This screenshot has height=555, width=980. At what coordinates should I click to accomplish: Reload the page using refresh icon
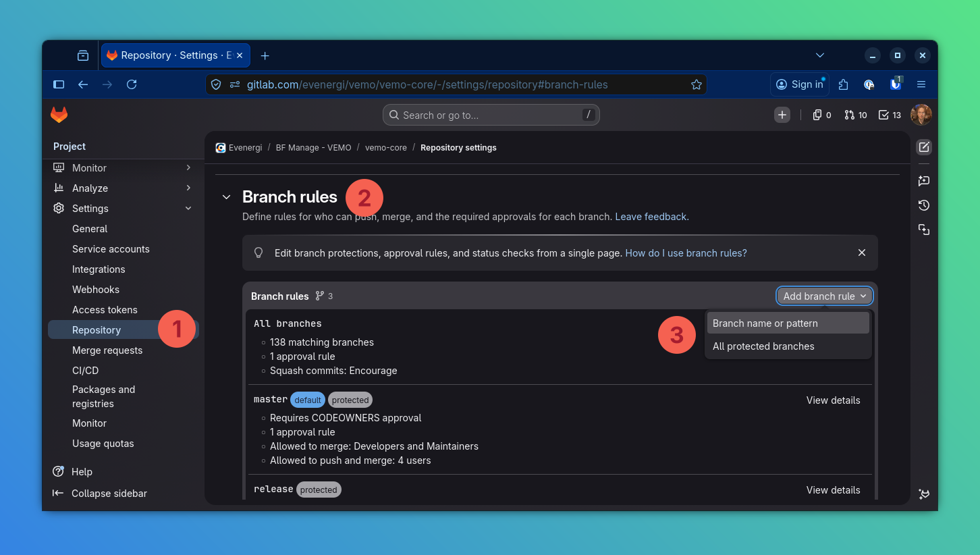132,84
